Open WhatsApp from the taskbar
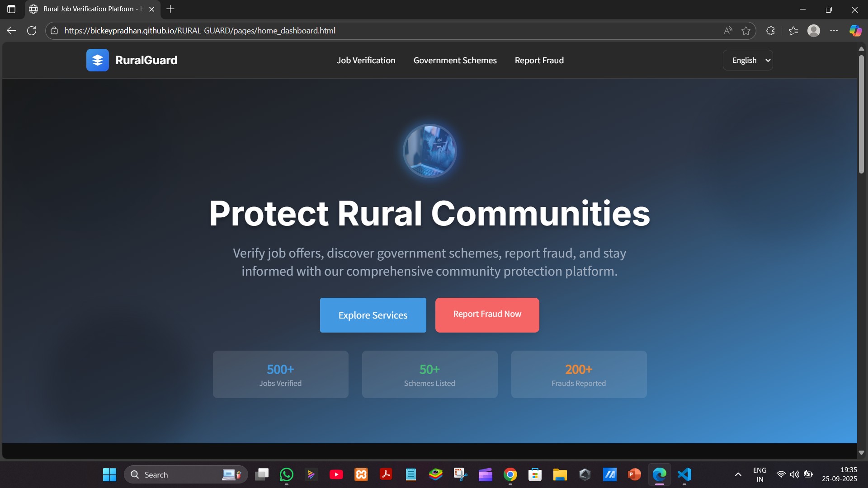Screen dimensions: 868x488 (287, 474)
